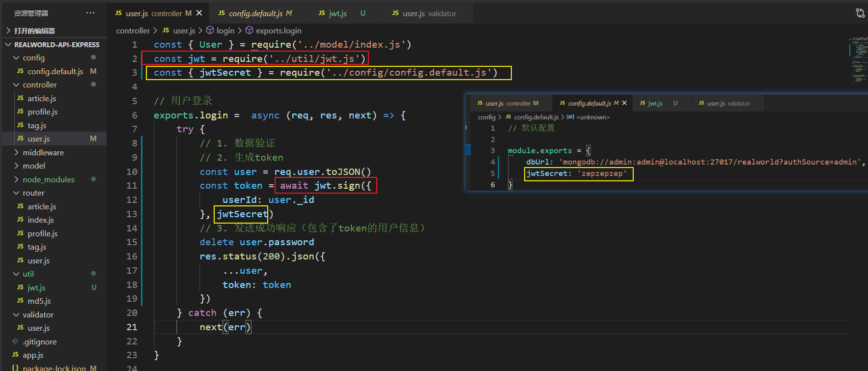
Task: Place cursor on next(err) line
Action: click(x=225, y=327)
